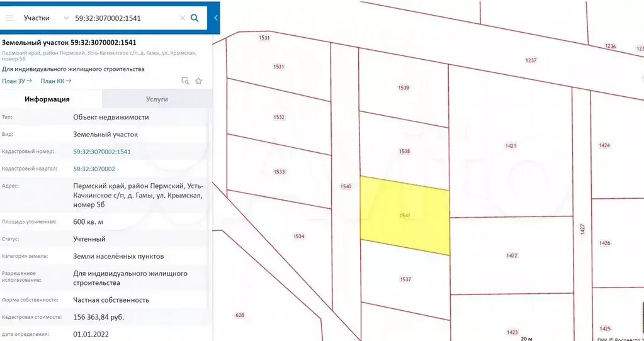Click the magnifier search icon
This screenshot has width=644, height=341.
(195, 18)
